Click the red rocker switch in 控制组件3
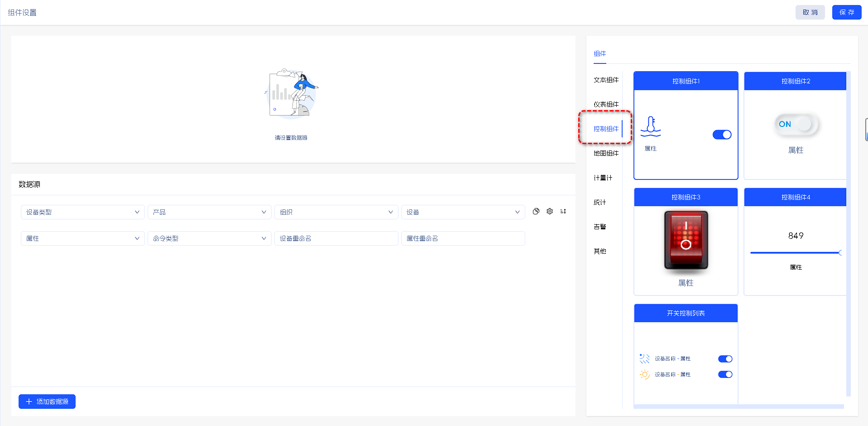868x426 pixels. click(686, 240)
